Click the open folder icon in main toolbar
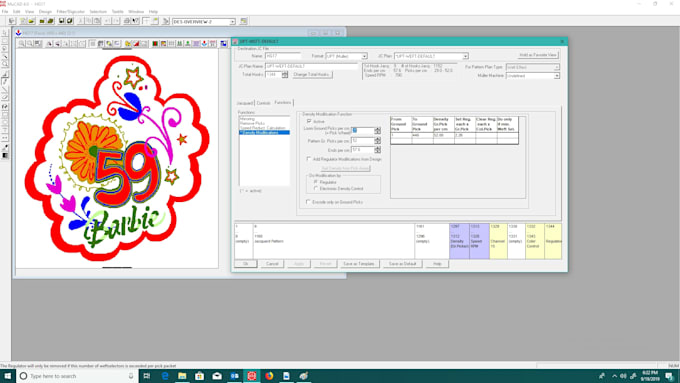680x383 pixels. [x=31, y=21]
